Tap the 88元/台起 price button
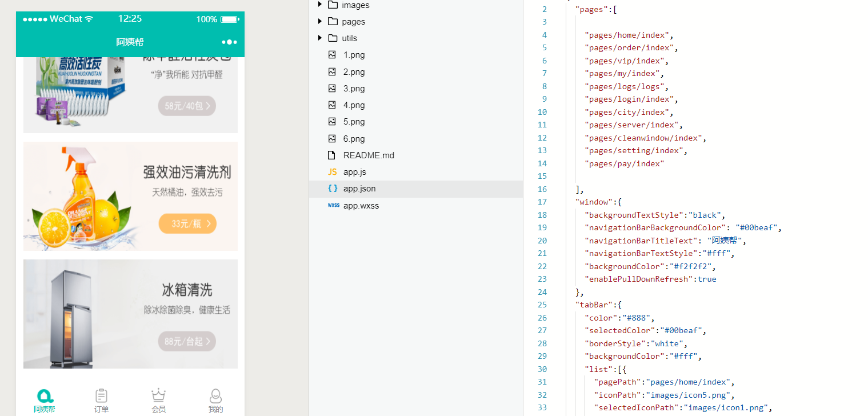The width and height of the screenshot is (868, 416). pyautogui.click(x=187, y=342)
